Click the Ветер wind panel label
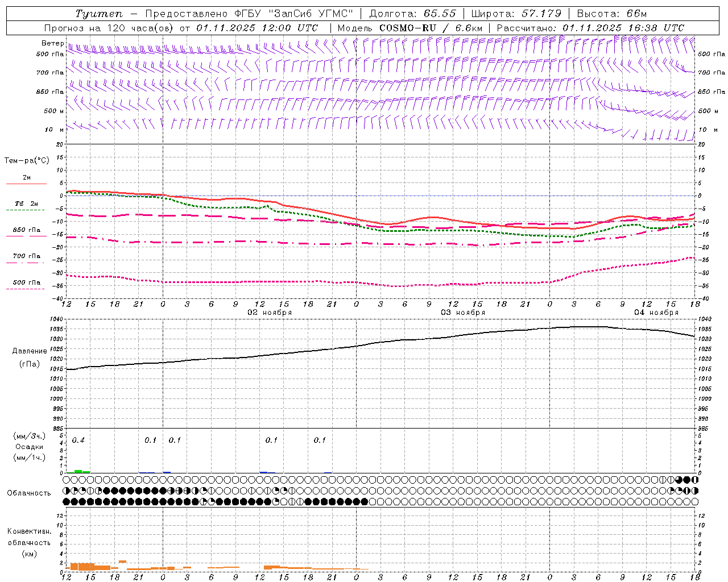 click(52, 43)
